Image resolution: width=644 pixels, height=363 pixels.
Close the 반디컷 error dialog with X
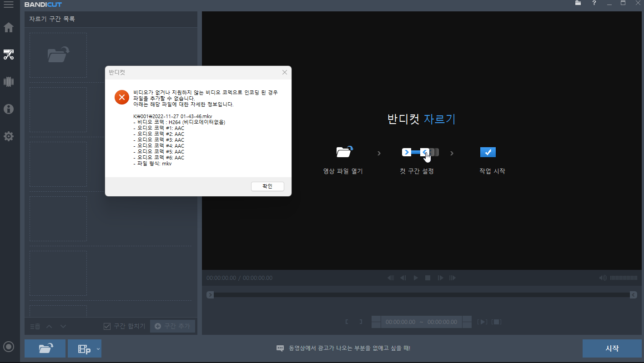click(285, 72)
